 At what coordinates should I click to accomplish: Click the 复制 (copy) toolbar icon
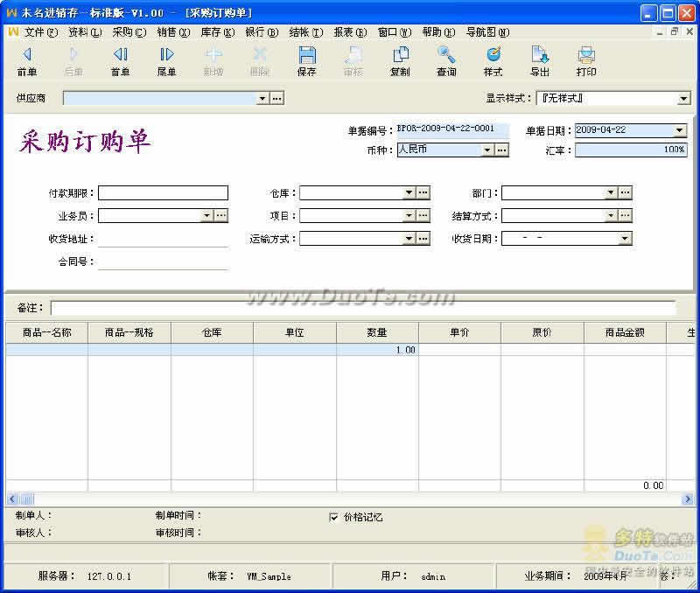(400, 60)
